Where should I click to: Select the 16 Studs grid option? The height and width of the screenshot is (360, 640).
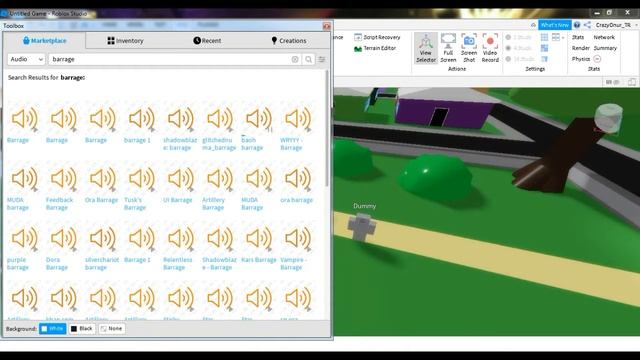click(520, 59)
